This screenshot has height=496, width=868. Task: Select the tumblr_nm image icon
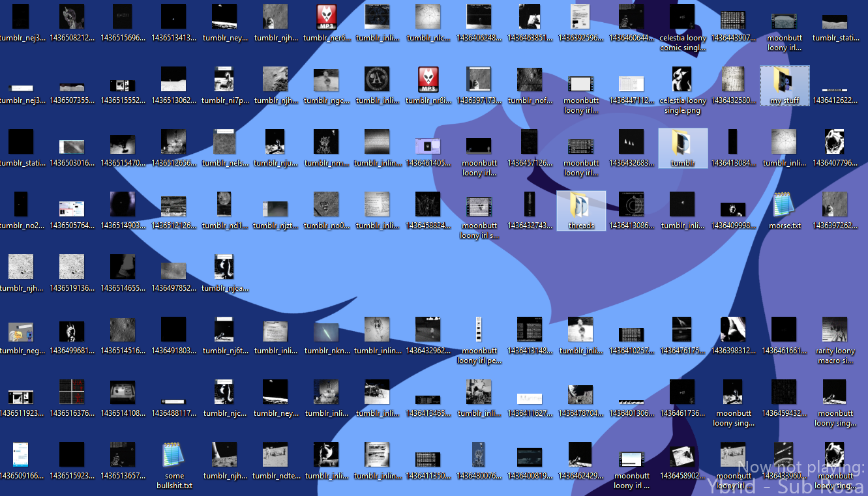[x=327, y=141]
